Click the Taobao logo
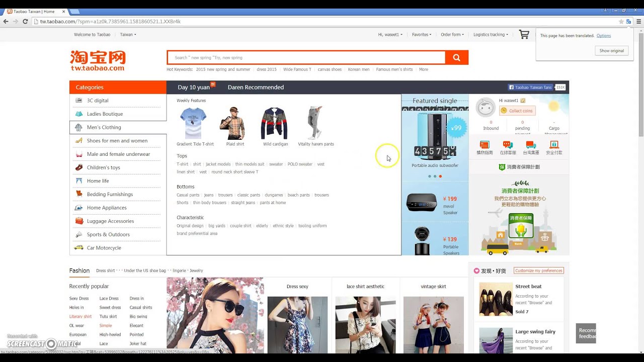Screen dimensions: 644x362 point(98,60)
